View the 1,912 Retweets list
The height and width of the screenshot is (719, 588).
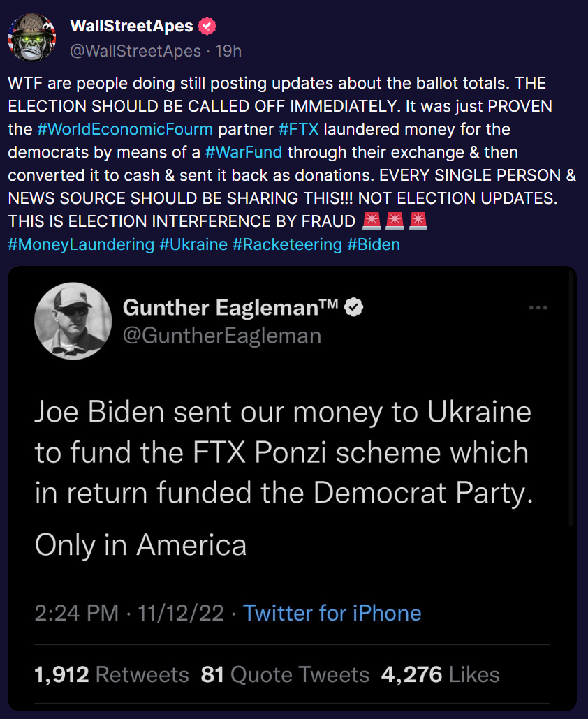[x=112, y=674]
